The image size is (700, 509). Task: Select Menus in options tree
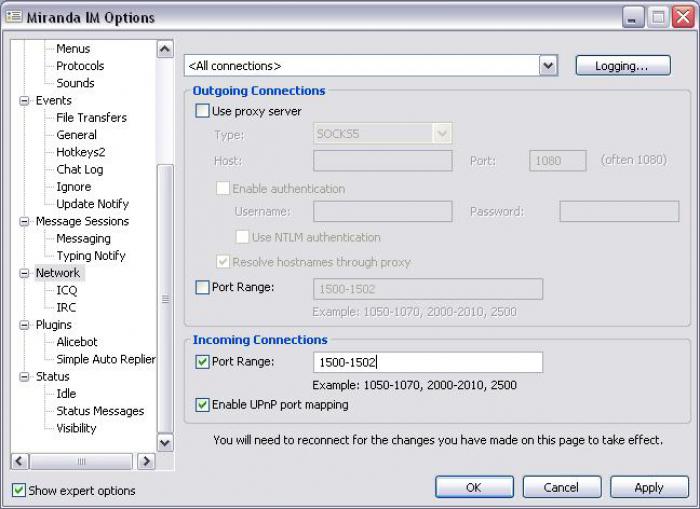(73, 48)
